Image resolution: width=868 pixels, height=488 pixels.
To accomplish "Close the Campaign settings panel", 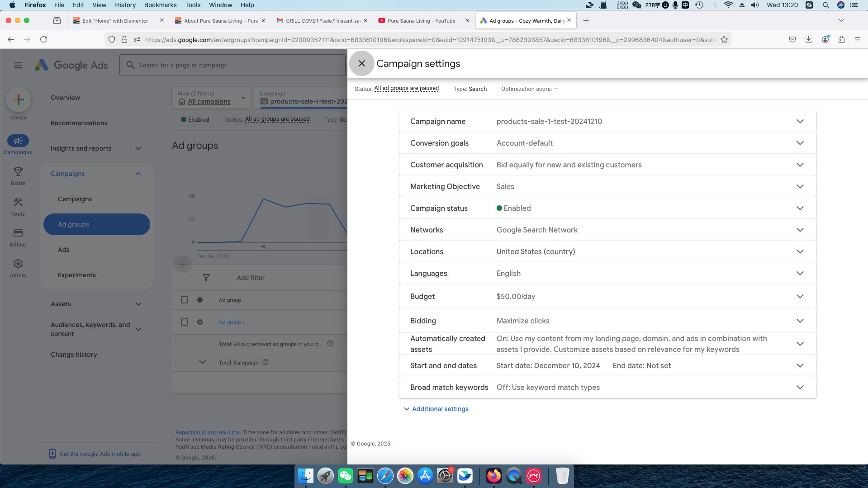I will 361,63.
